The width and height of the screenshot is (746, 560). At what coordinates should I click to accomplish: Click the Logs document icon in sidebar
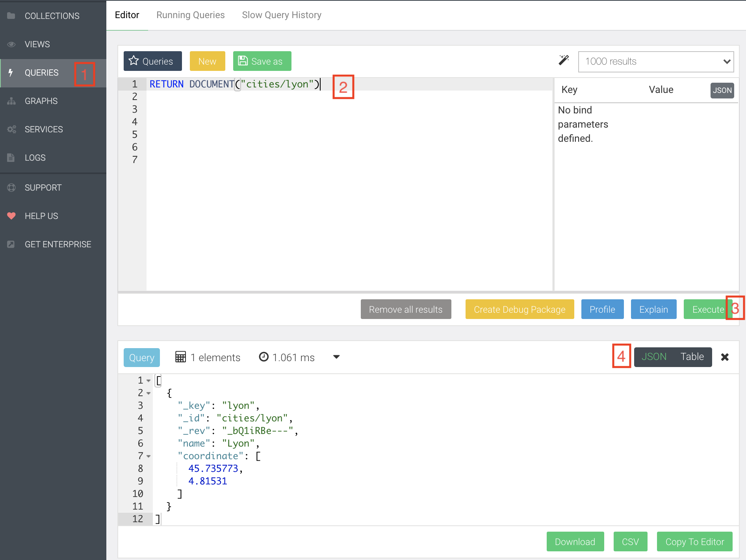11,158
